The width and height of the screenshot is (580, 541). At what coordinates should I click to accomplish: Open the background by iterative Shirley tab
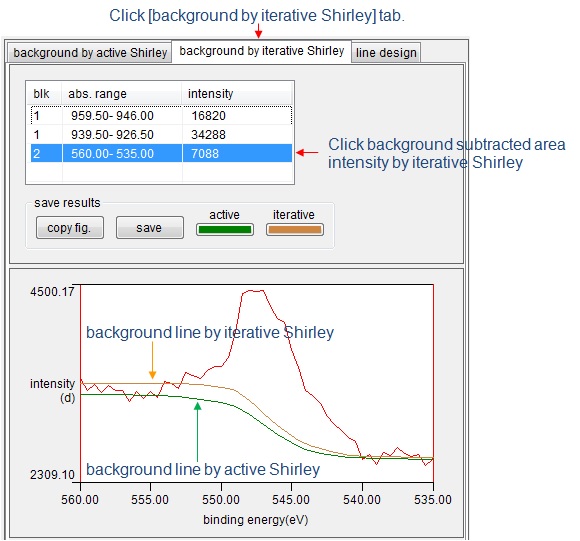[262, 51]
